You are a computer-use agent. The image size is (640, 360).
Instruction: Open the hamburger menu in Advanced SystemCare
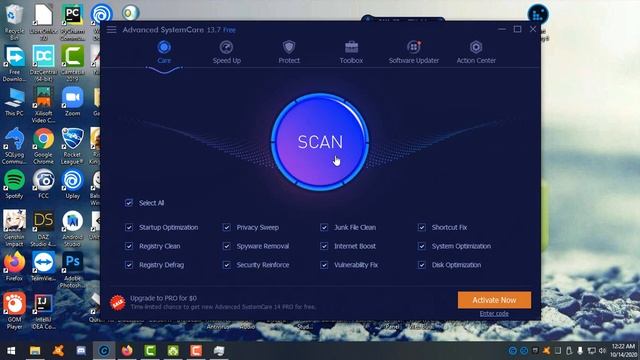(x=111, y=30)
